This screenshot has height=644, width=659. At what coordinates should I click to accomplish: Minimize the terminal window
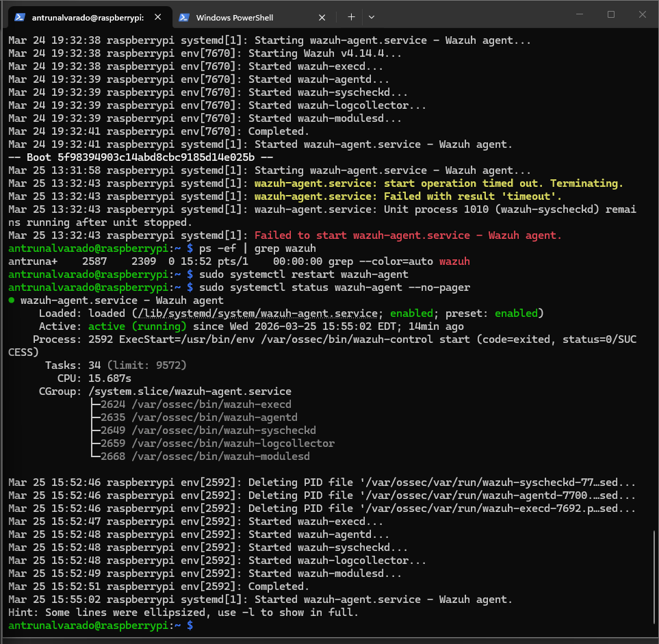[580, 14]
